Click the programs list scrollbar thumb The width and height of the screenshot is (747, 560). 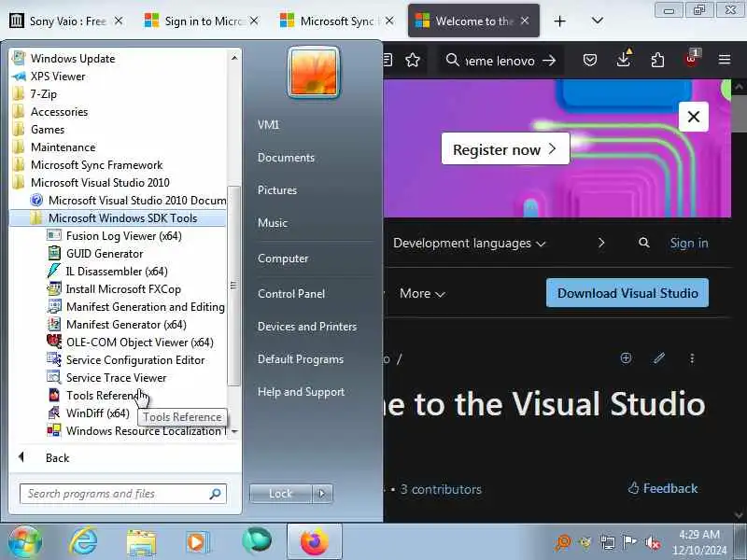tap(233, 286)
